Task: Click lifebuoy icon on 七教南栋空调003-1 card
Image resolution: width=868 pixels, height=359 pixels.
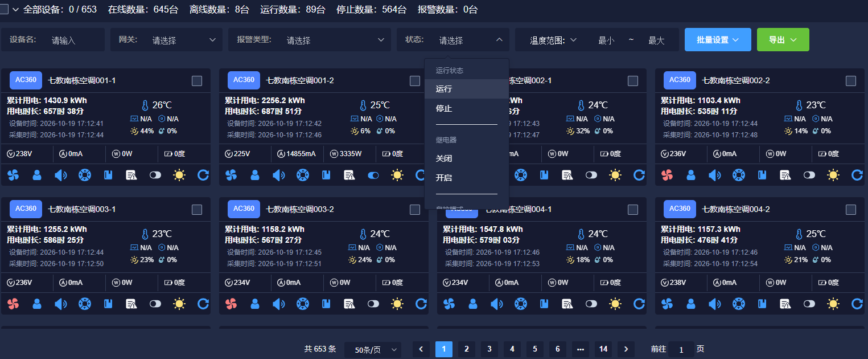Action: pyautogui.click(x=84, y=304)
